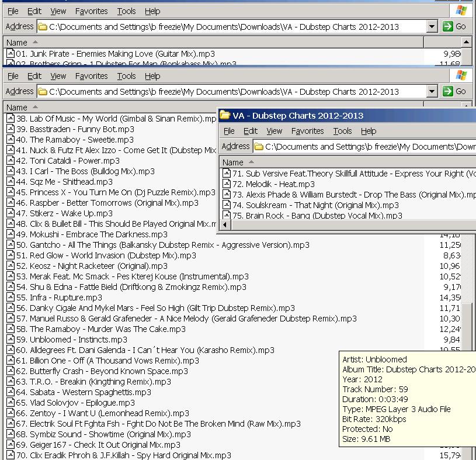Viewport: 476px width, 460px height.
Task: Open address dropdown above the 38. Lab Of Music list
Action: (x=432, y=91)
